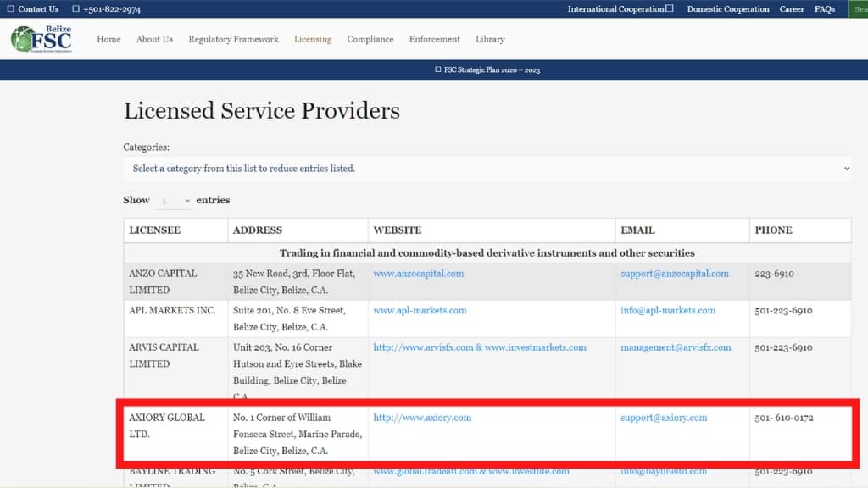Open the About Us menu

(154, 39)
